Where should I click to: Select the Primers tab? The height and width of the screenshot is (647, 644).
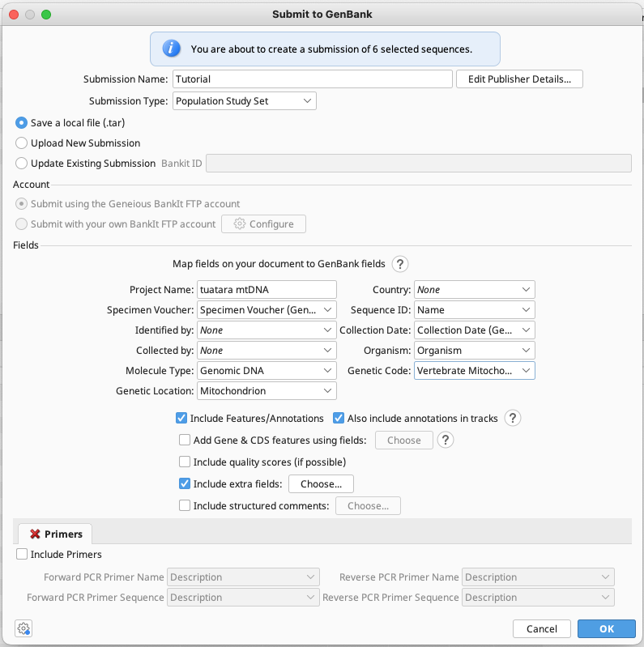pos(55,534)
